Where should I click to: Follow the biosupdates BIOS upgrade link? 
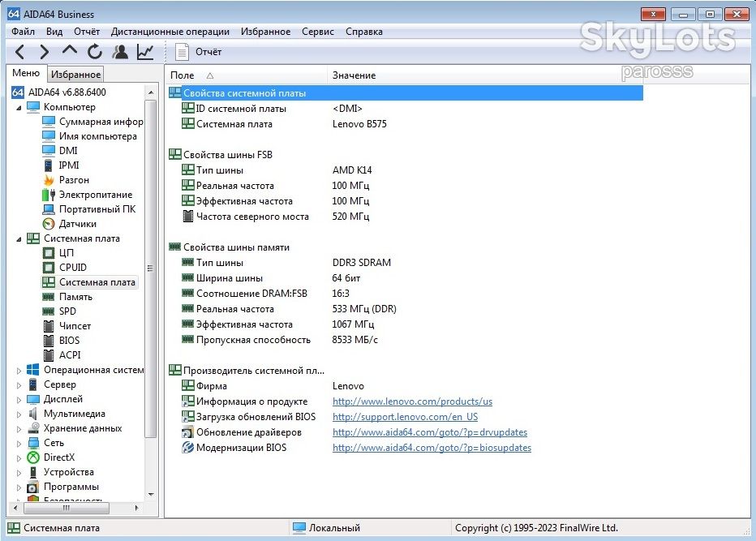click(x=432, y=448)
